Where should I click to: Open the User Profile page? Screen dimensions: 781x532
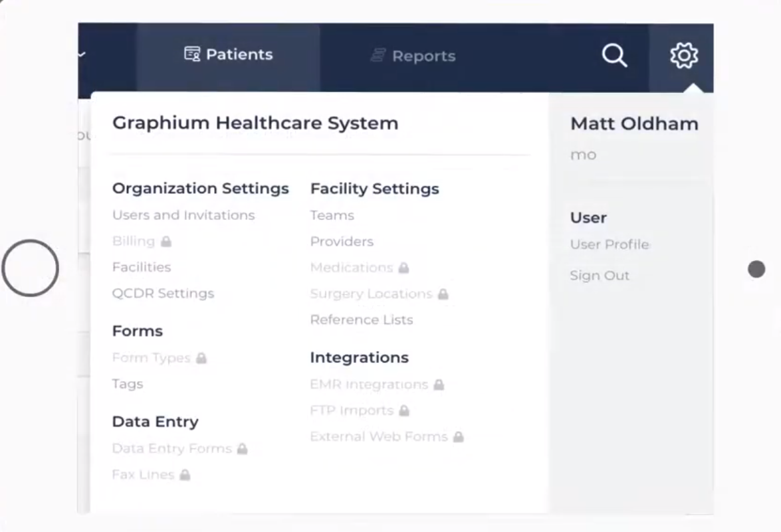[609, 244]
